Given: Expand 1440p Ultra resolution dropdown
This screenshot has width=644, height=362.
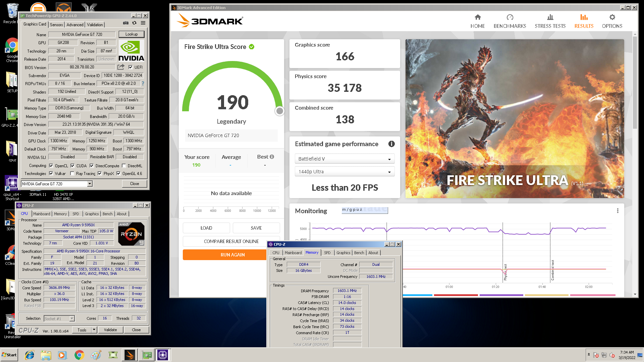Looking at the screenshot, I should click(344, 172).
